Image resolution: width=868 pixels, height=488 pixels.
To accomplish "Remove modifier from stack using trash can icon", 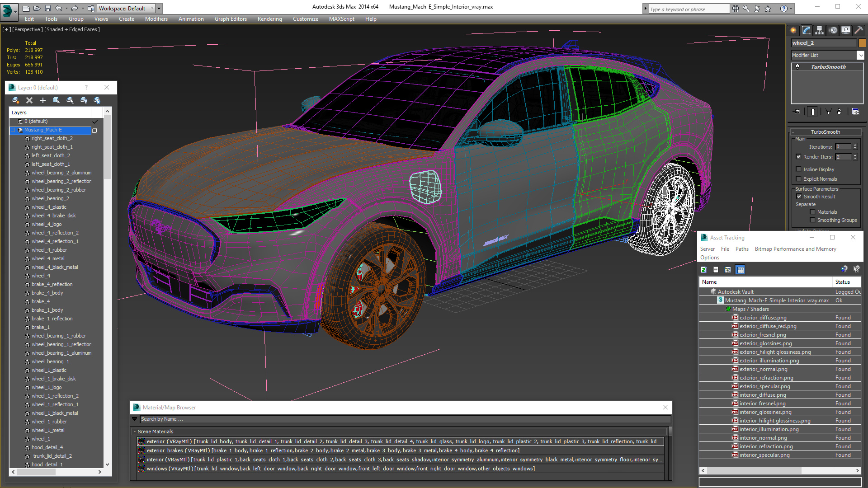I will pos(840,111).
